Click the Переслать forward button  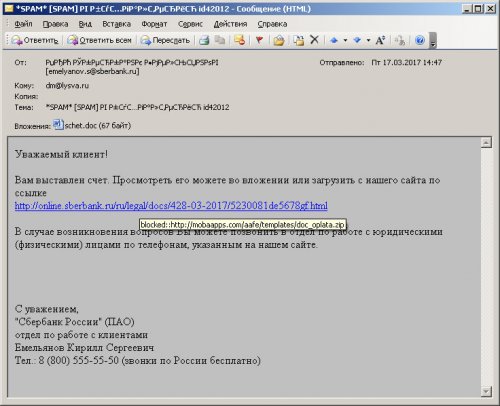pyautogui.click(x=165, y=40)
